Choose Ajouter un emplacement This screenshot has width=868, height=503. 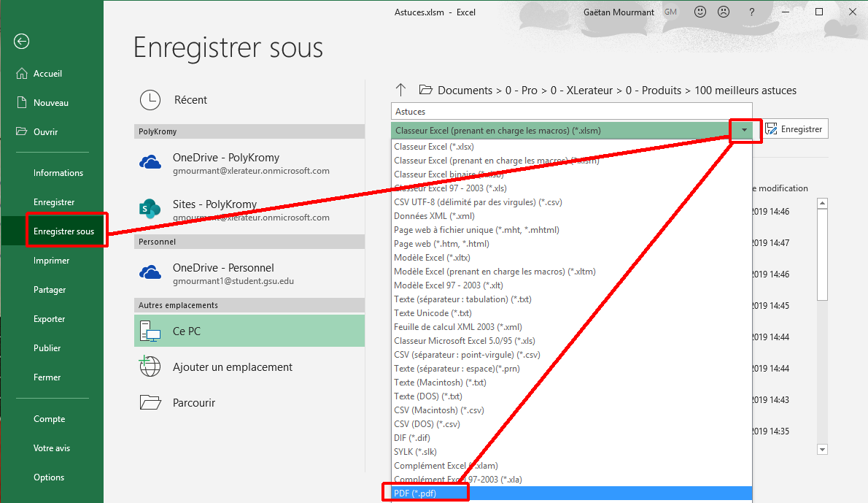pyautogui.click(x=232, y=367)
